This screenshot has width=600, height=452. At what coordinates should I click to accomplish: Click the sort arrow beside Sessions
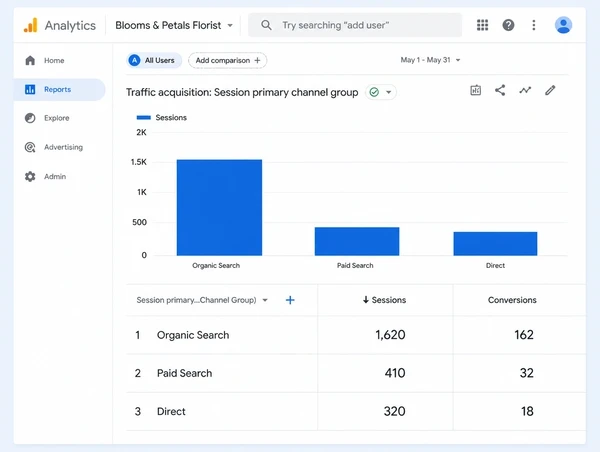pyautogui.click(x=366, y=300)
